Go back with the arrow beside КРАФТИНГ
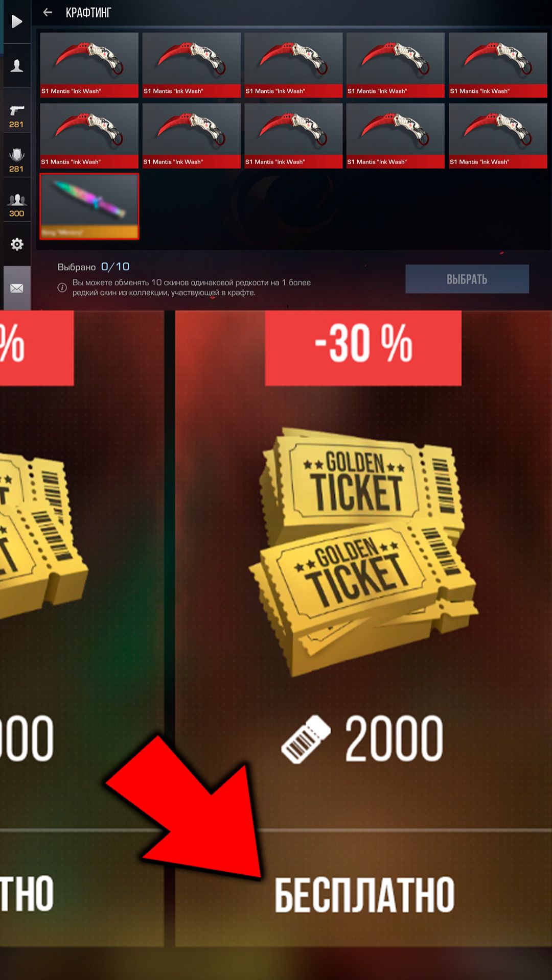The height and width of the screenshot is (980, 552). point(48,12)
